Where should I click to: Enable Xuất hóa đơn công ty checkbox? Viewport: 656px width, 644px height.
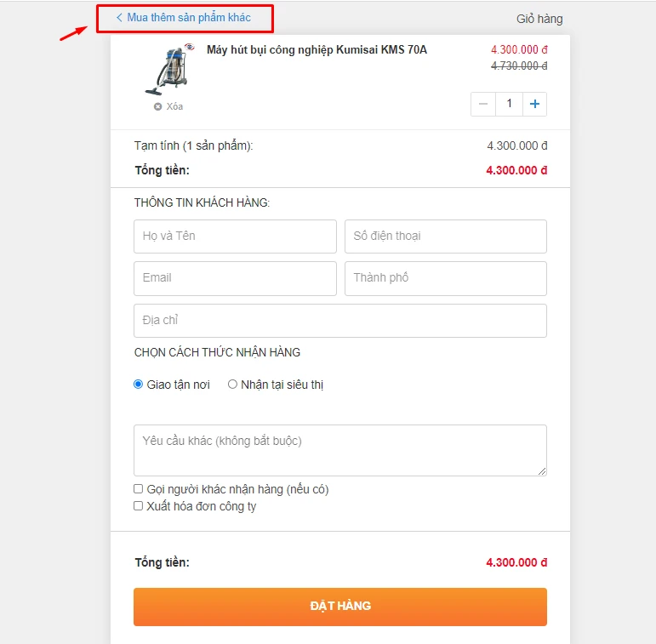coord(139,506)
